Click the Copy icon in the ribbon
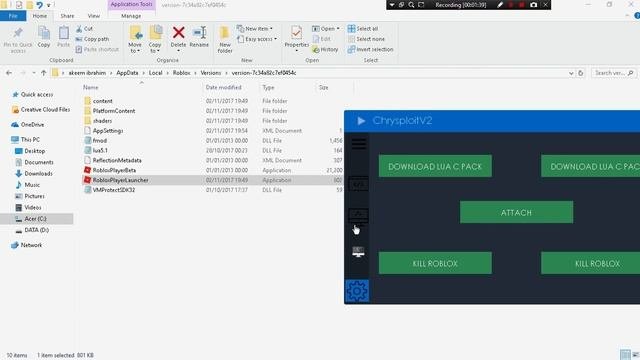Screen dimensions: 640x360 [x=44, y=33]
